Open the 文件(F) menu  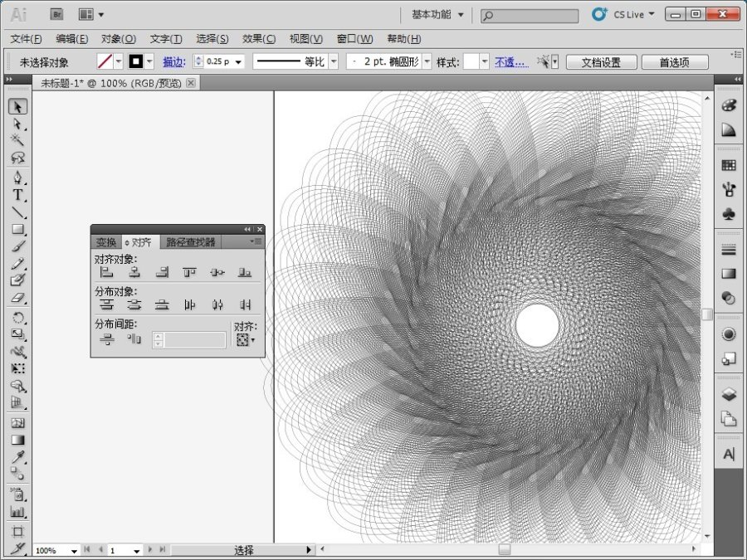(26, 38)
